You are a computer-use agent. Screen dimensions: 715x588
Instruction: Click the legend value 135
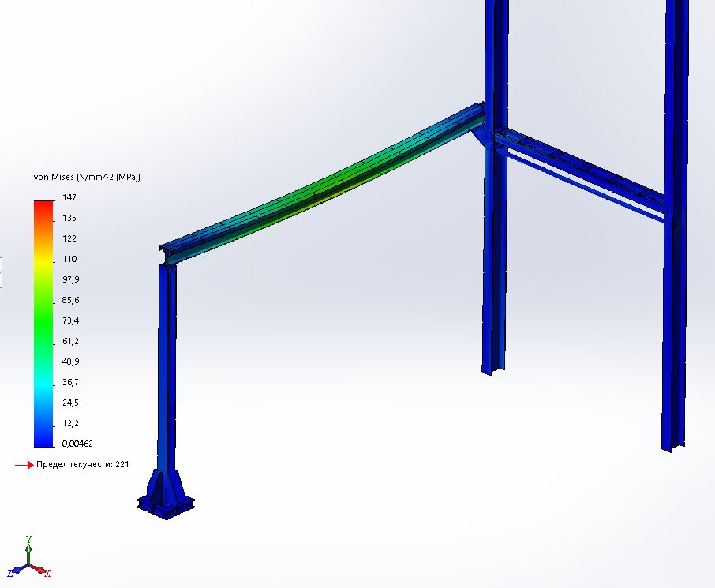pos(69,218)
